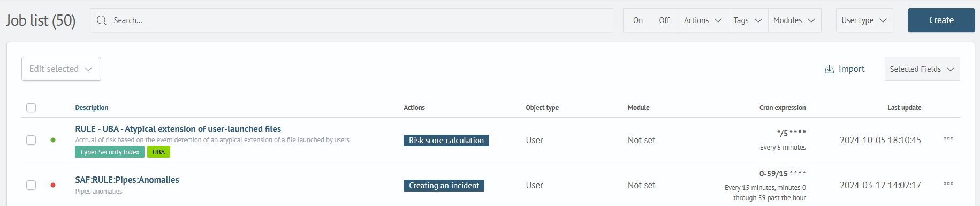Open the Selected Fields dropdown
Image resolution: width=980 pixels, height=206 pixels.
922,69
